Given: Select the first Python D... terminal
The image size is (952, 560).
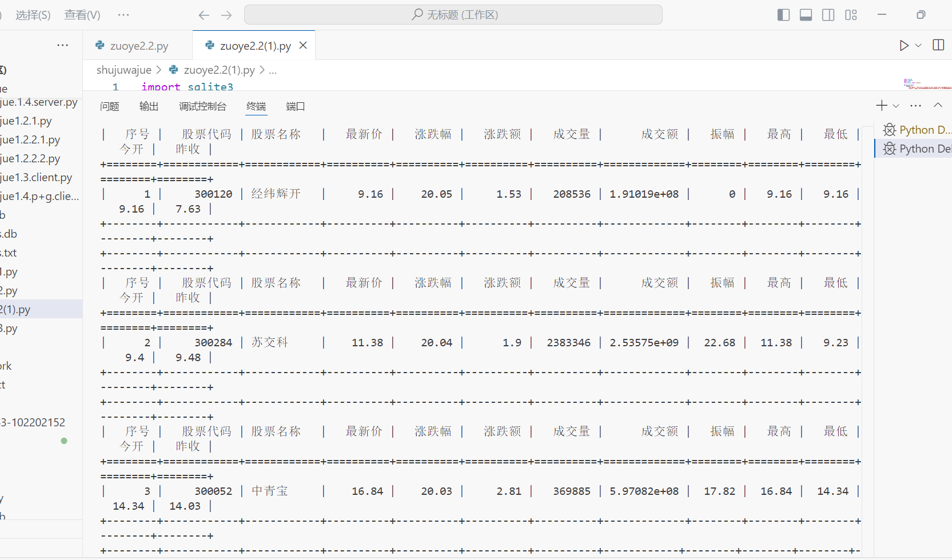Looking at the screenshot, I should tap(913, 130).
